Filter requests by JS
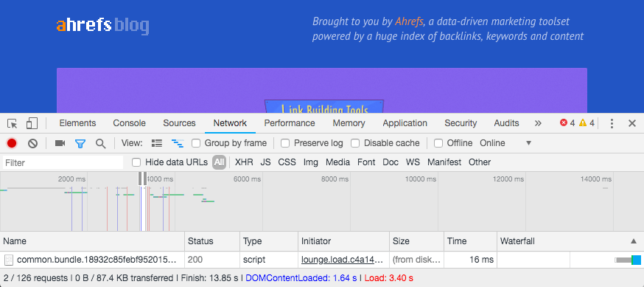 click(x=266, y=162)
